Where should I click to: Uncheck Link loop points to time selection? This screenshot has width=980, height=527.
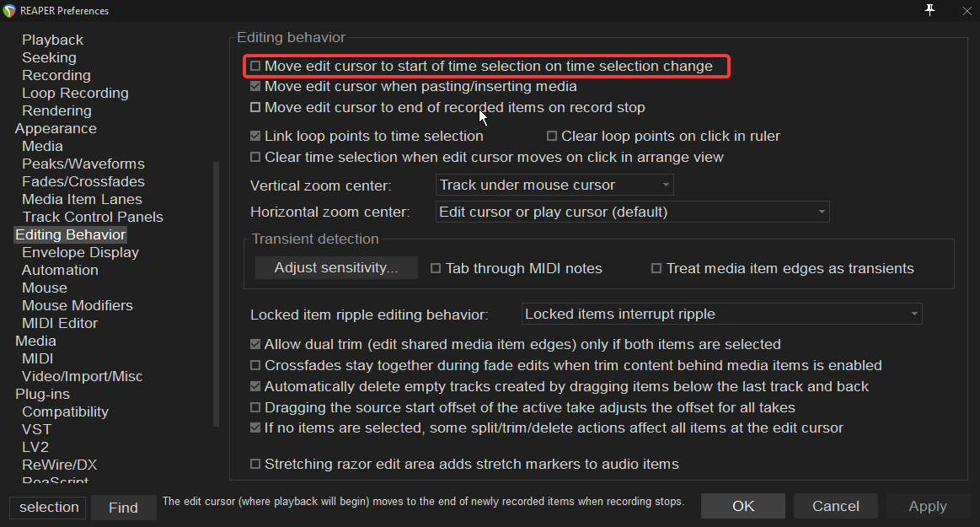[255, 136]
